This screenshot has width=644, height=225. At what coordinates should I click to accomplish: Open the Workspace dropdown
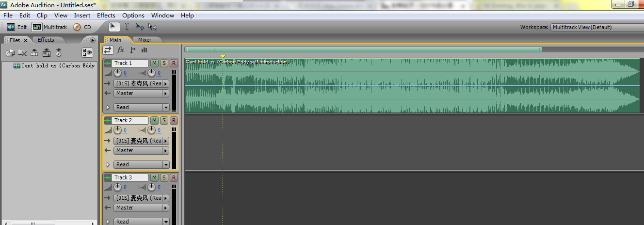(x=597, y=27)
